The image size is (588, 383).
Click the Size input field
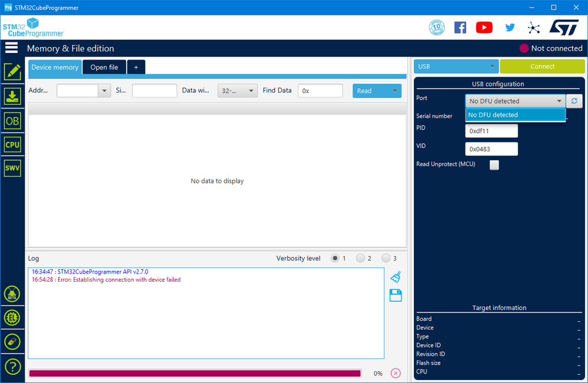pos(154,91)
